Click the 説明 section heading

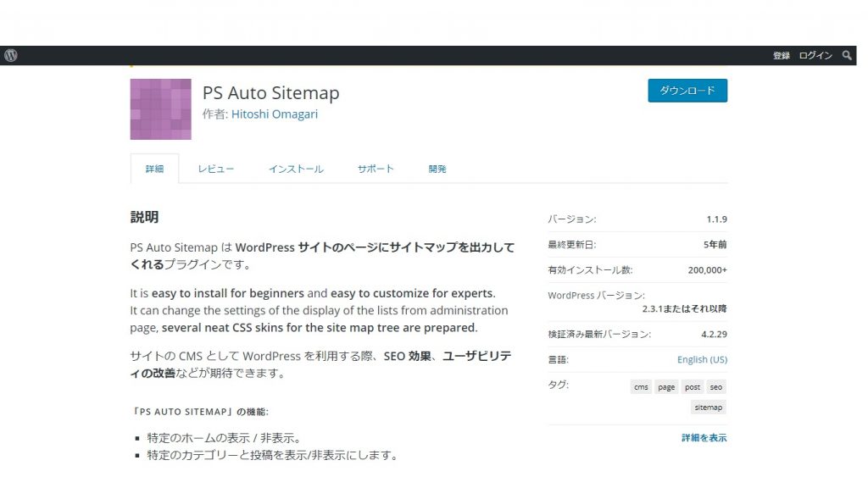tap(144, 217)
